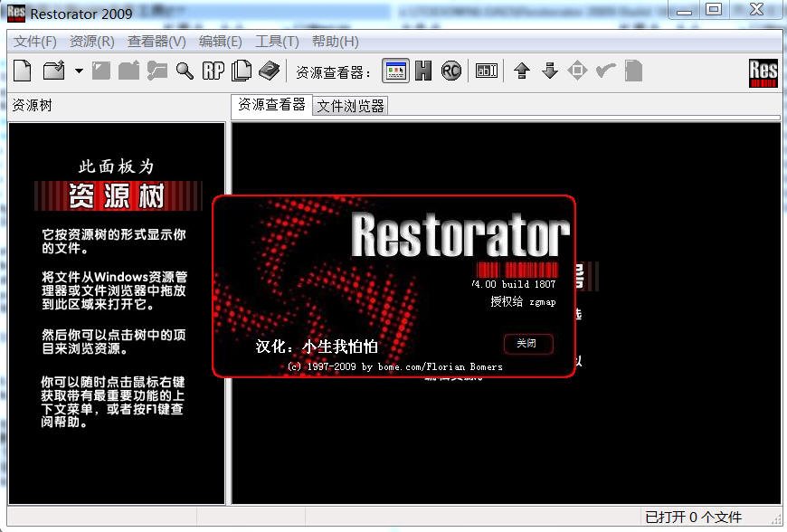Image resolution: width=787 pixels, height=532 pixels.
Task: Click the bome.com copyright text
Action: click(x=395, y=366)
